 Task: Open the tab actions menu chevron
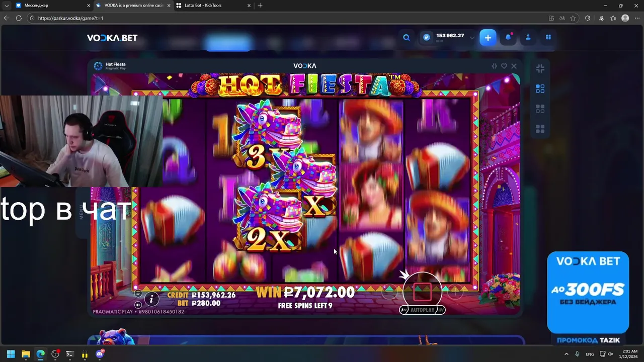pos(7,6)
